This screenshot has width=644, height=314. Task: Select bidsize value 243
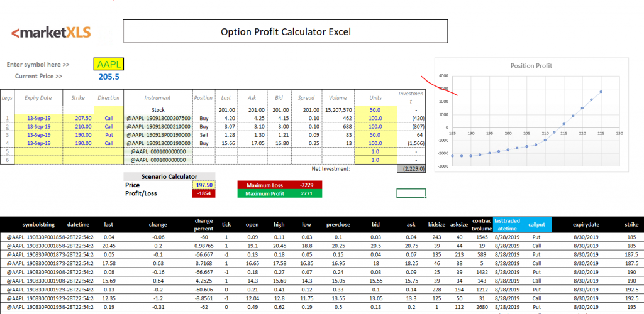click(x=436, y=237)
